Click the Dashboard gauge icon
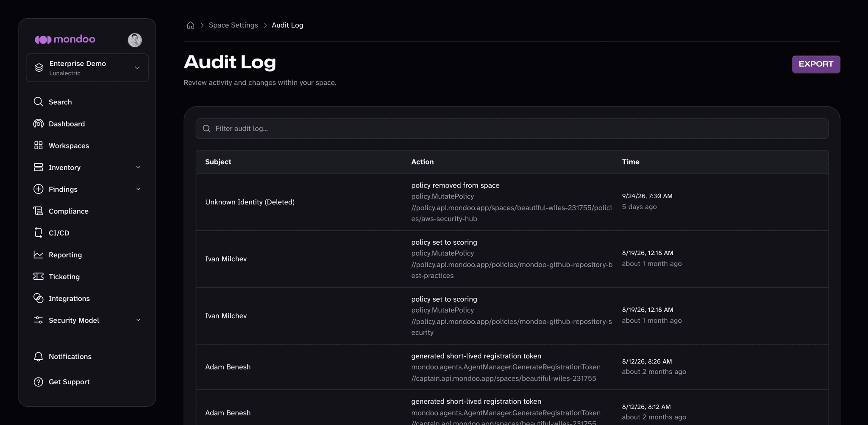This screenshot has height=425, width=868. pyautogui.click(x=38, y=123)
